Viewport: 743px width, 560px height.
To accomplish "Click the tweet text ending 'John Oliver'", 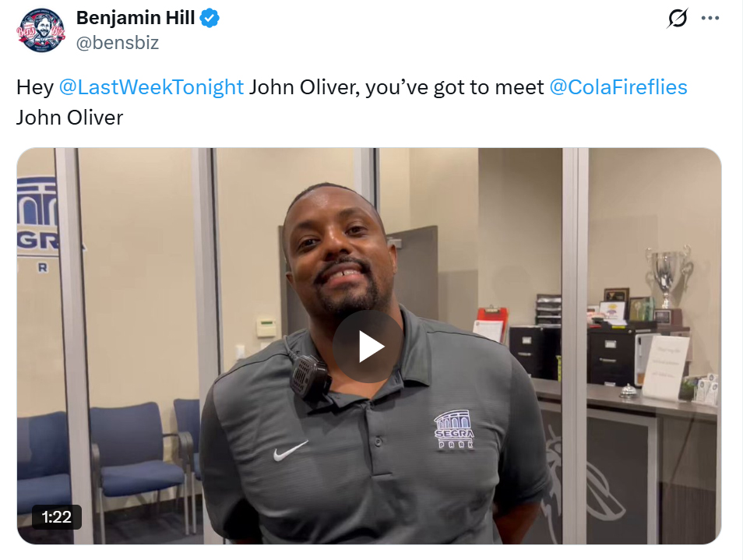I will point(351,102).
